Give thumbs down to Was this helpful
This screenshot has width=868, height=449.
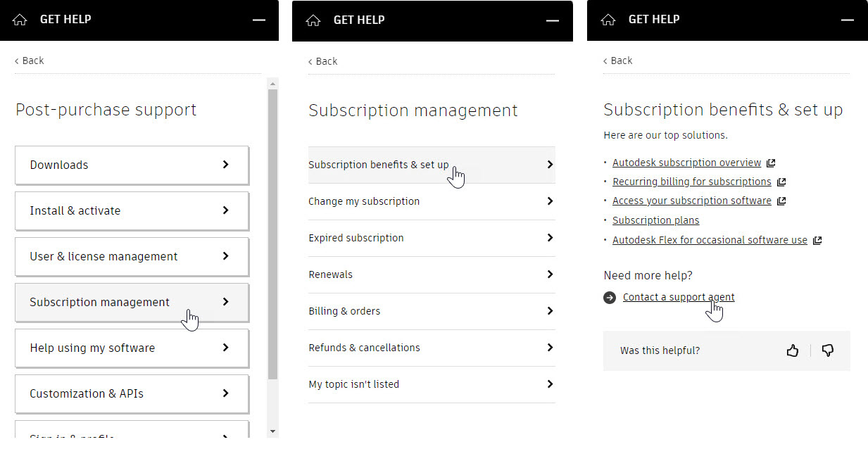point(828,350)
